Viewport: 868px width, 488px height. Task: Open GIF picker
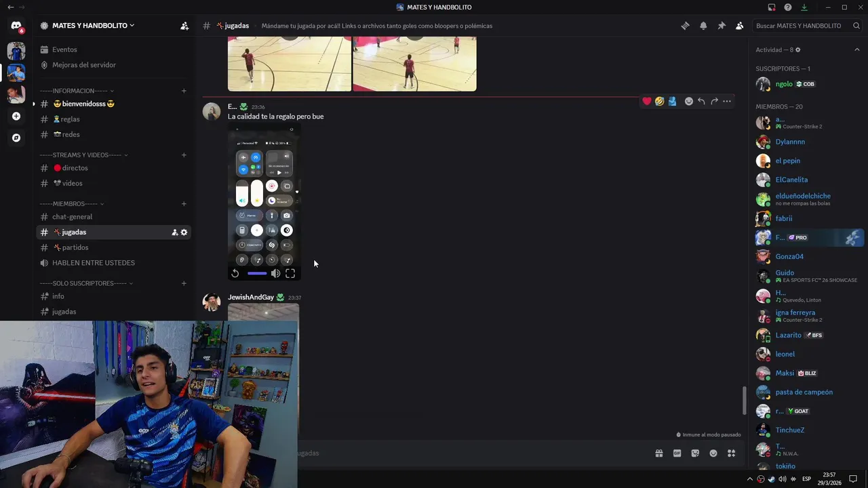[677, 453]
